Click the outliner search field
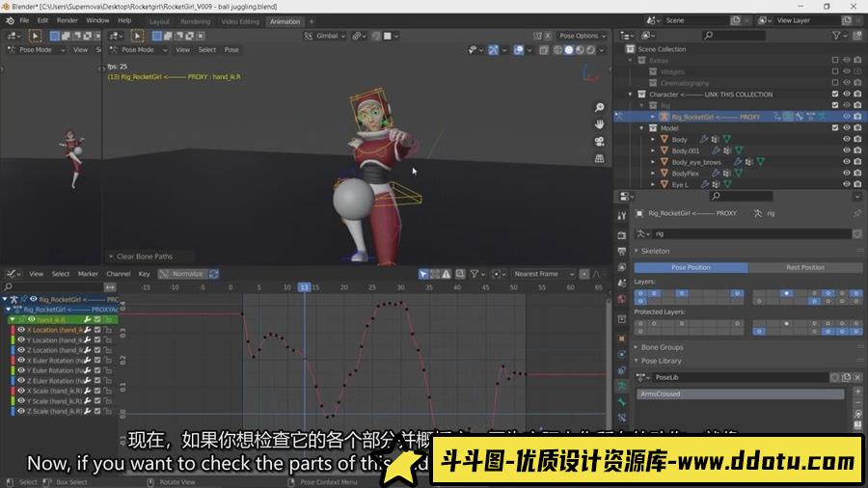868x488 pixels. (x=734, y=36)
